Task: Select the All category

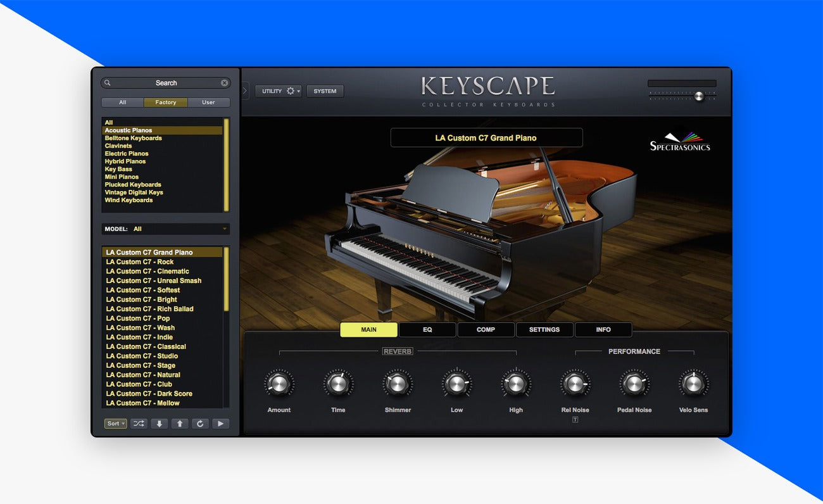Action: coord(163,123)
